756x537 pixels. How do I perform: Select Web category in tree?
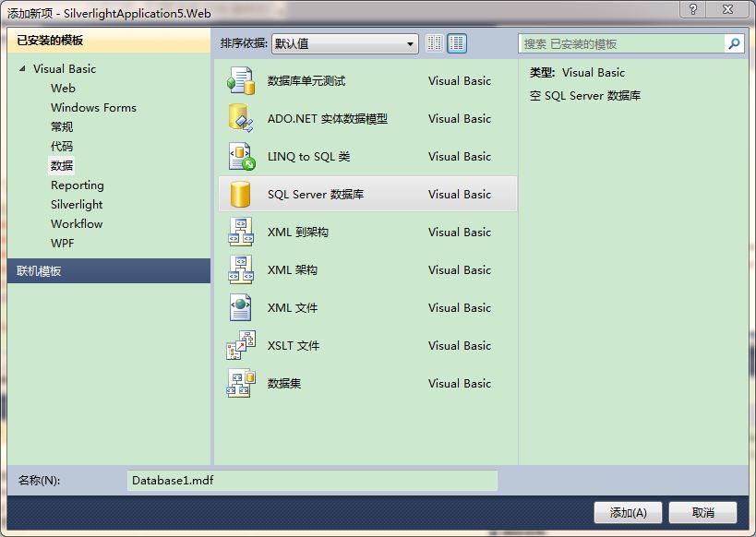(x=63, y=89)
